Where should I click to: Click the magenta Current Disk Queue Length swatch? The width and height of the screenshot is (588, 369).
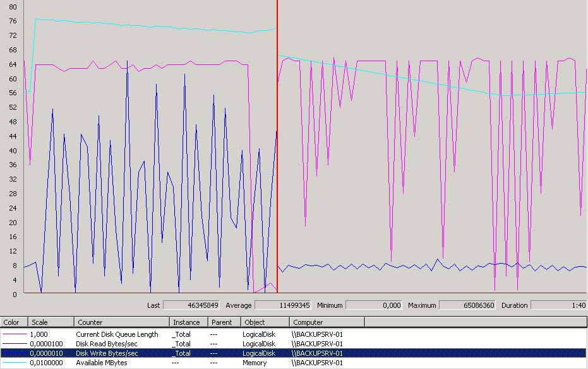click(x=14, y=334)
